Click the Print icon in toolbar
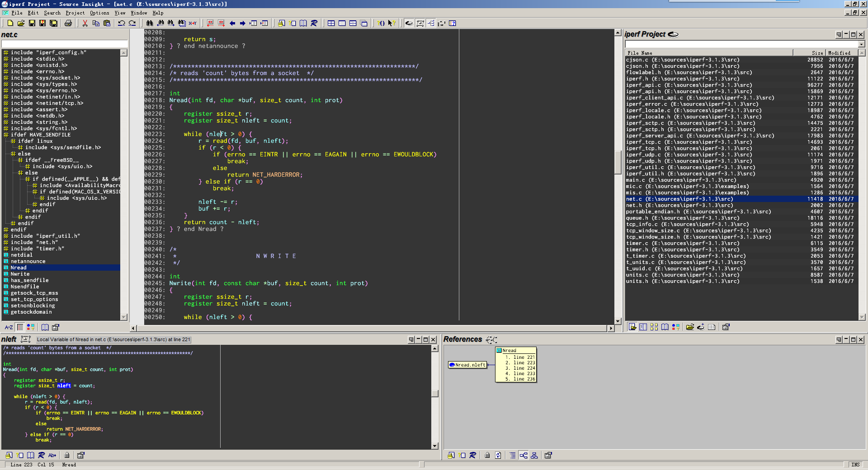Screen dimensions: 868x470 (68, 23)
